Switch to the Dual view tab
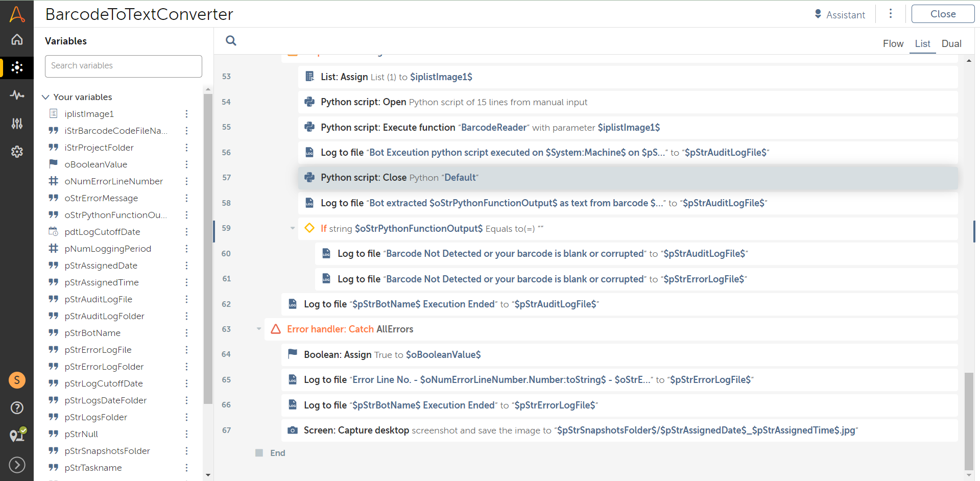 951,44
